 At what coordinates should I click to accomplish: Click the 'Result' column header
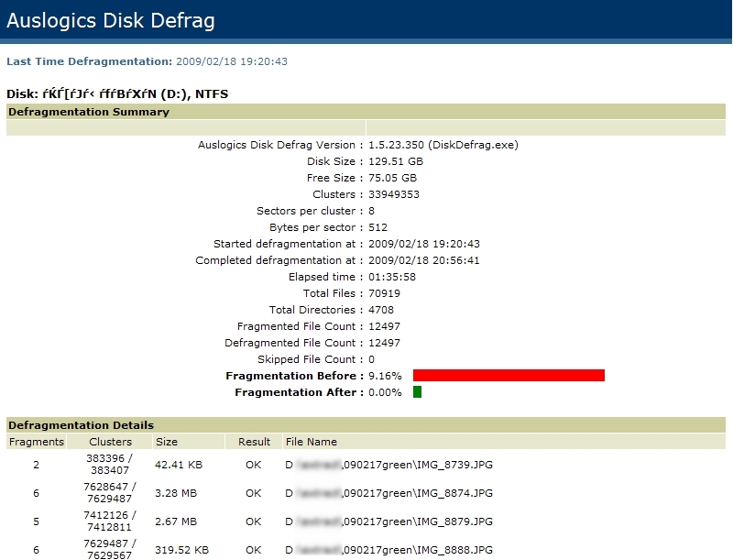tap(255, 442)
